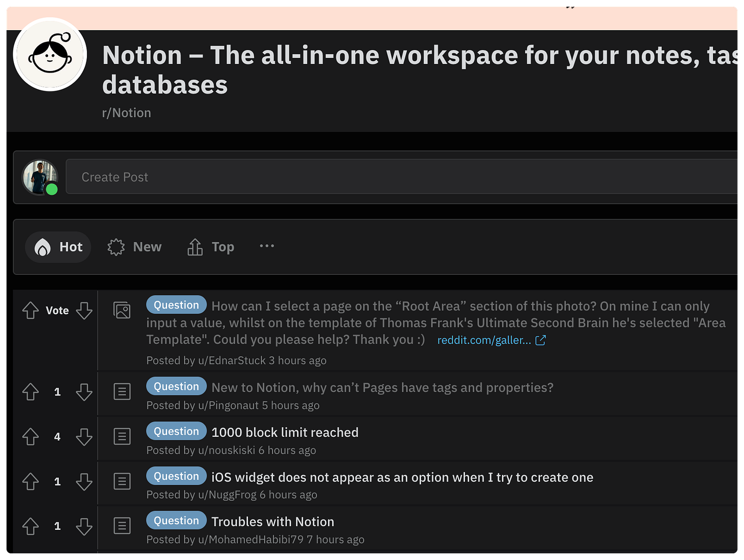Screen dimensions: 744x560
Task: Upvote the Root Area question post
Action: click(31, 310)
